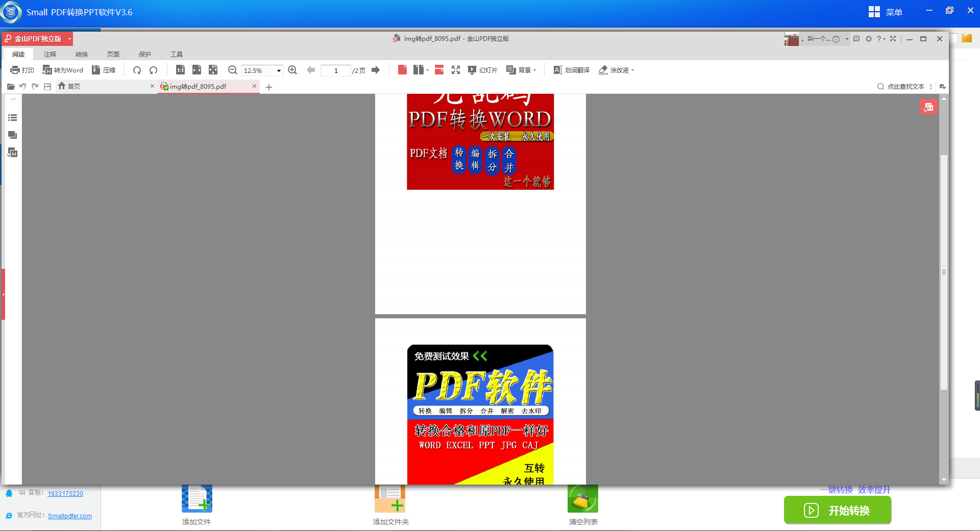Open 菜单 menu in Small PDF title bar

pyautogui.click(x=886, y=12)
